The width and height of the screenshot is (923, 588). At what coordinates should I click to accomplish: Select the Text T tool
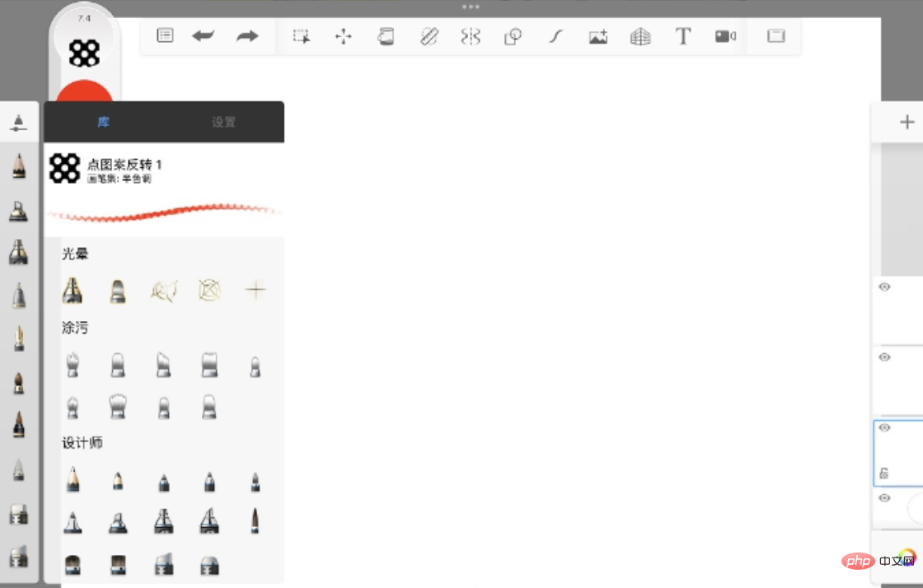point(683,36)
